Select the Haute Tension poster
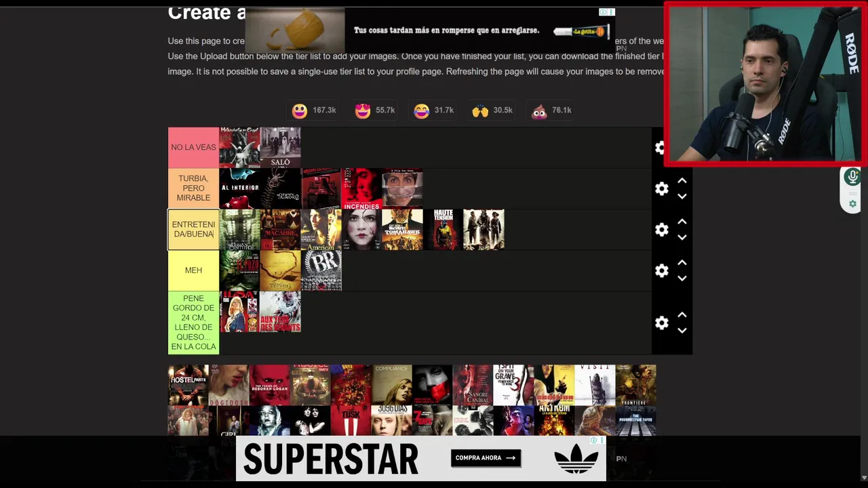Screen dimensions: 868x488 point(443,230)
